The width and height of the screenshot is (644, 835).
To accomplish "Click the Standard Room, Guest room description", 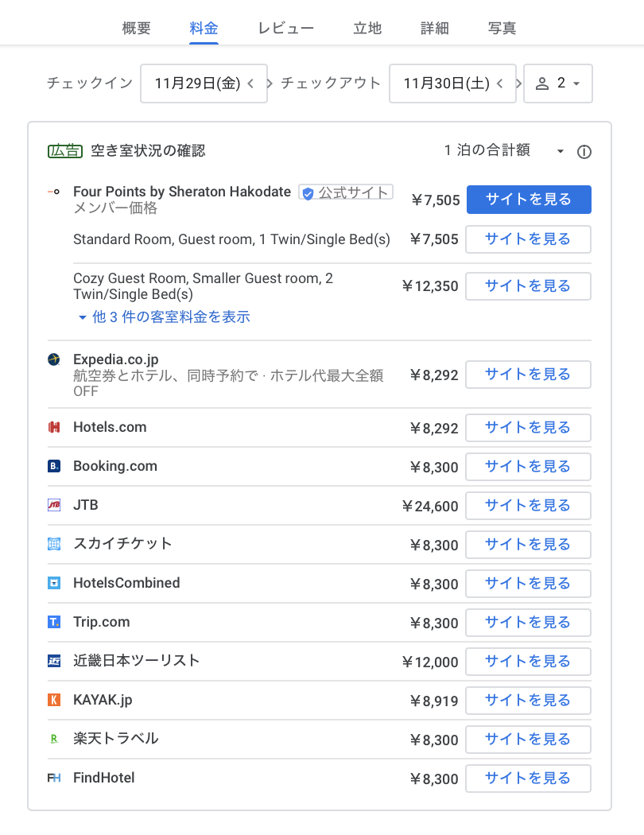I will 231,239.
